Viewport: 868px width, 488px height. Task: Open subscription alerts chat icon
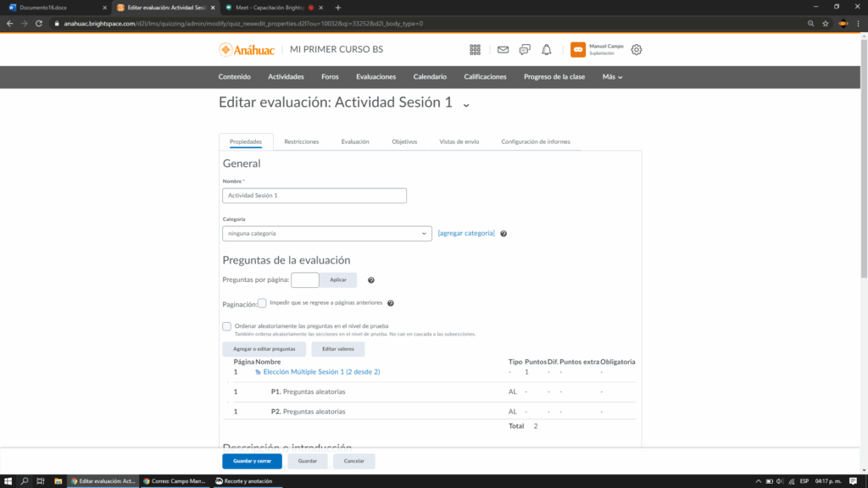coord(525,50)
